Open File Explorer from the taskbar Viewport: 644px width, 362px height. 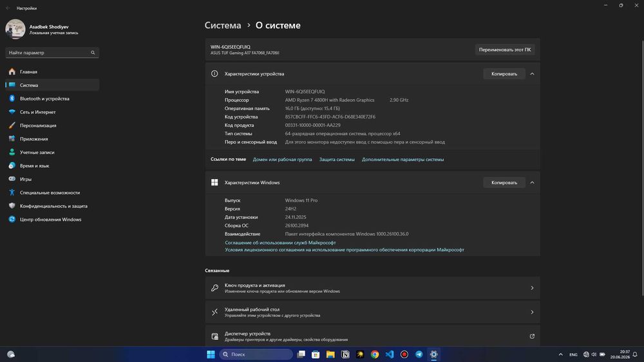[330, 354]
